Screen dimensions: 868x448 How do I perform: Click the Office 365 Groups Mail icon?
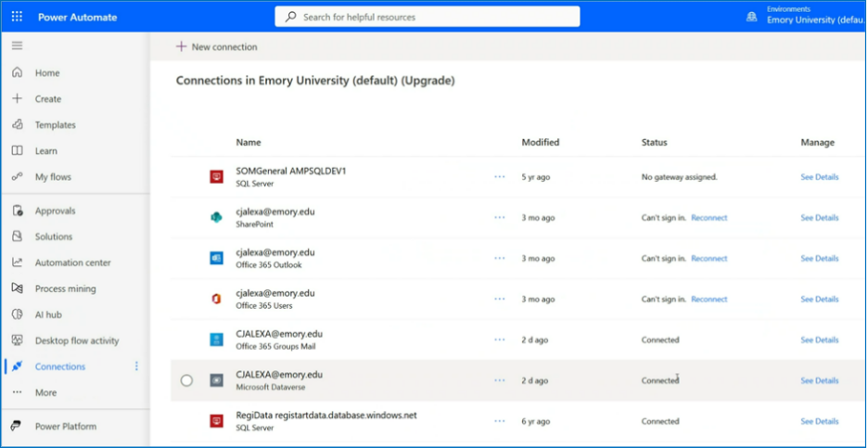pos(216,339)
